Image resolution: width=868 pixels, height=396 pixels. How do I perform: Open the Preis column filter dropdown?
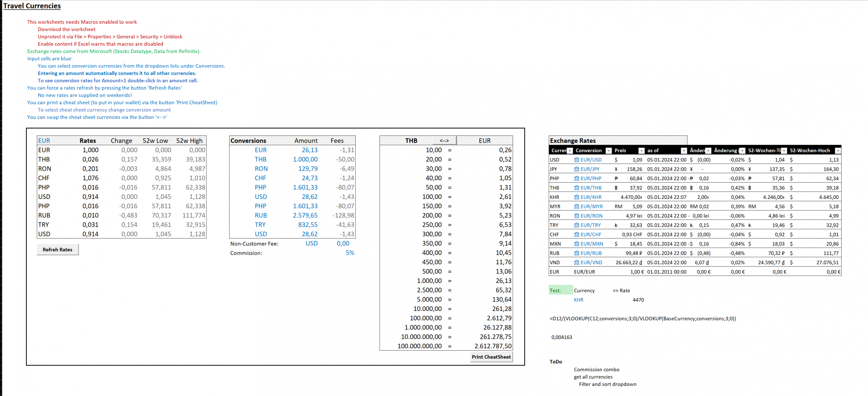641,151
